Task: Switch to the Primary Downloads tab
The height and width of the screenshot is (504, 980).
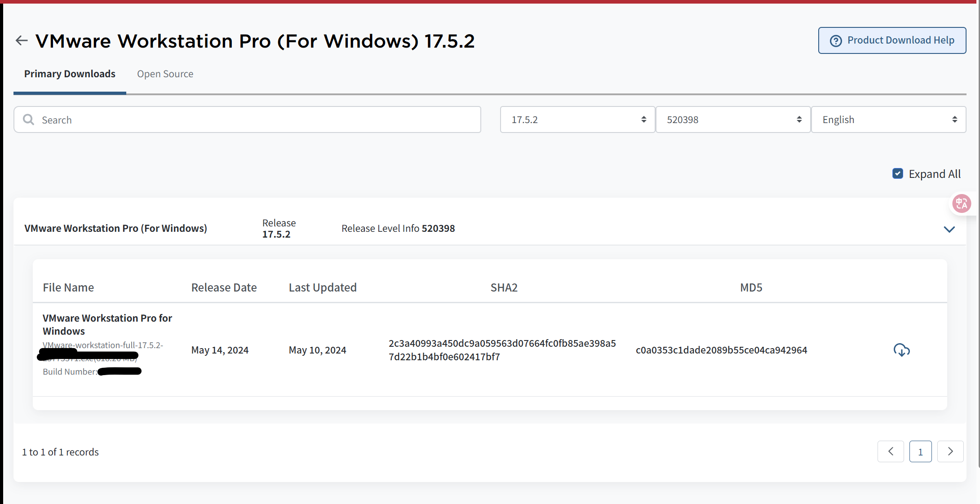Action: [x=70, y=74]
